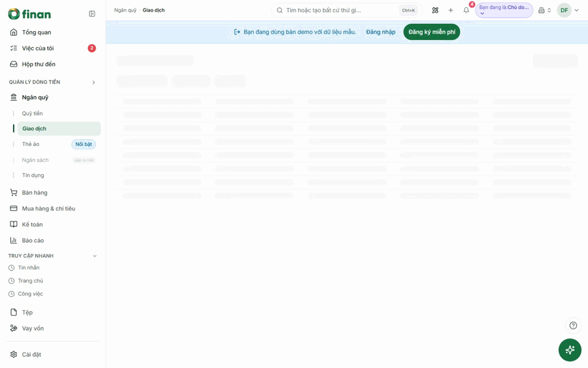Open account menu chevron next to DF
This screenshot has width=588, height=368.
click(577, 10)
